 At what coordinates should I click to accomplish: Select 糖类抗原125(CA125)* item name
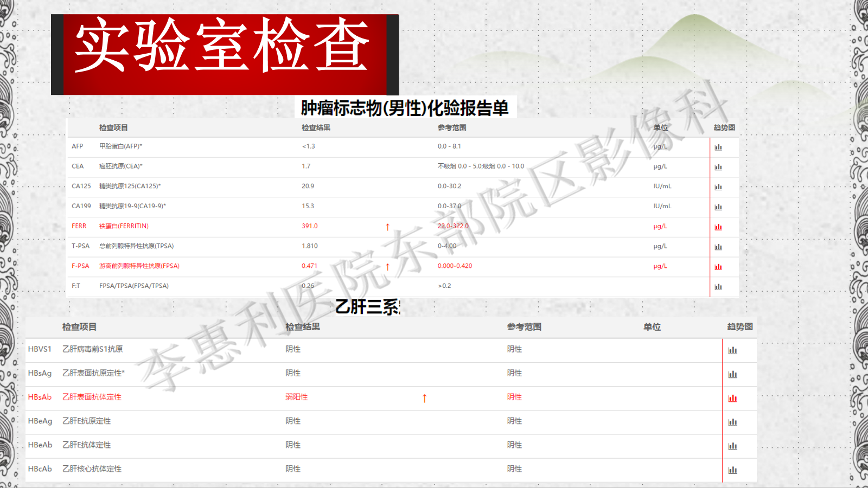[130, 186]
